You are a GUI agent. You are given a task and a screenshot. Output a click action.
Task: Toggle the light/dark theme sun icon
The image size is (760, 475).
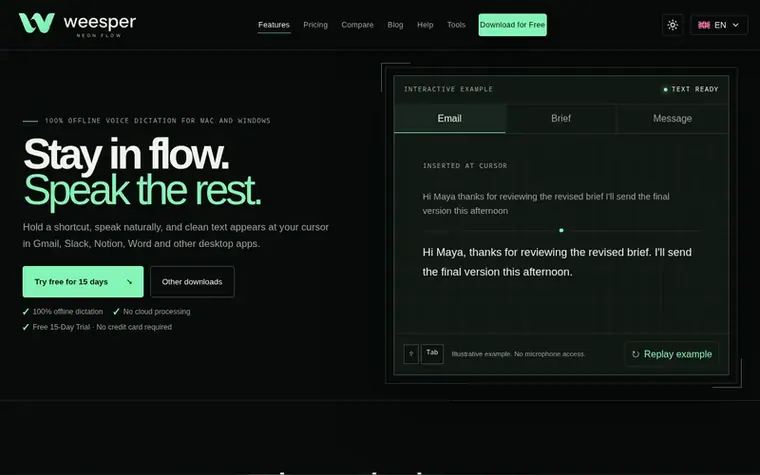(x=672, y=25)
